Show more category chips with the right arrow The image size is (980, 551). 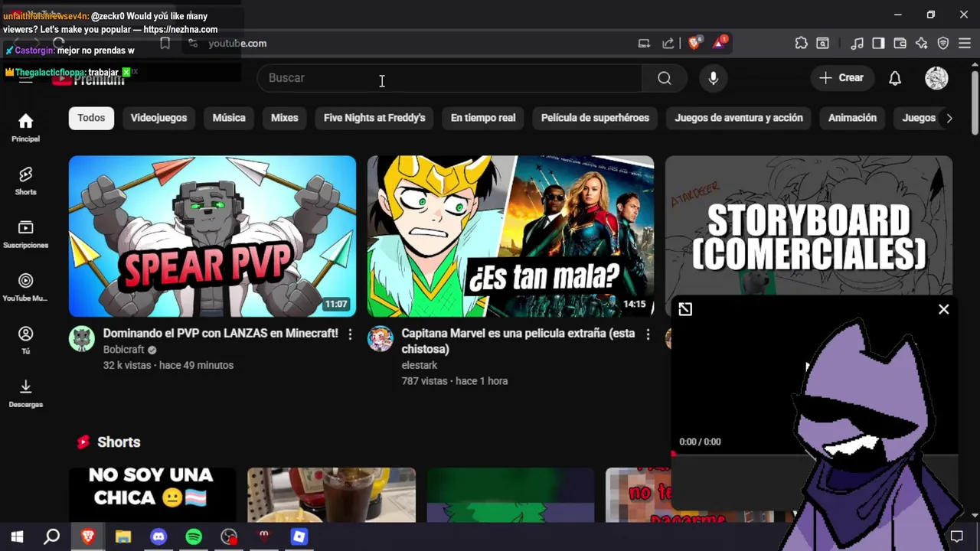click(949, 118)
